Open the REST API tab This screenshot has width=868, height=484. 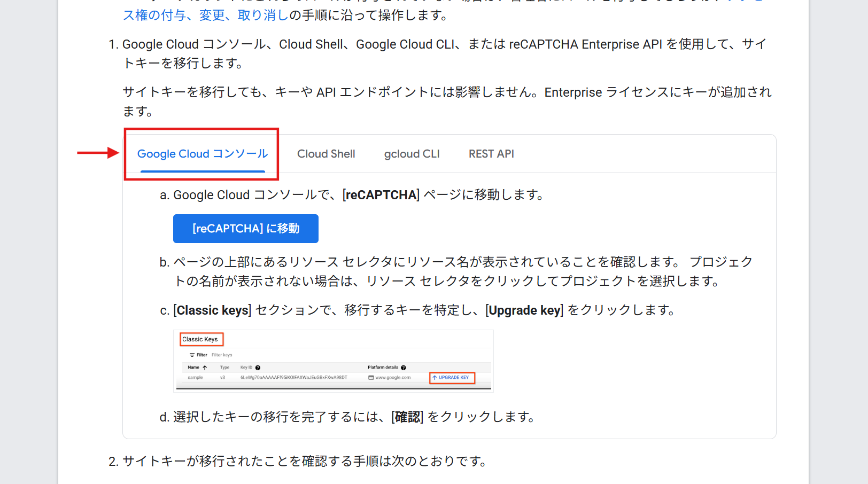[x=491, y=154]
